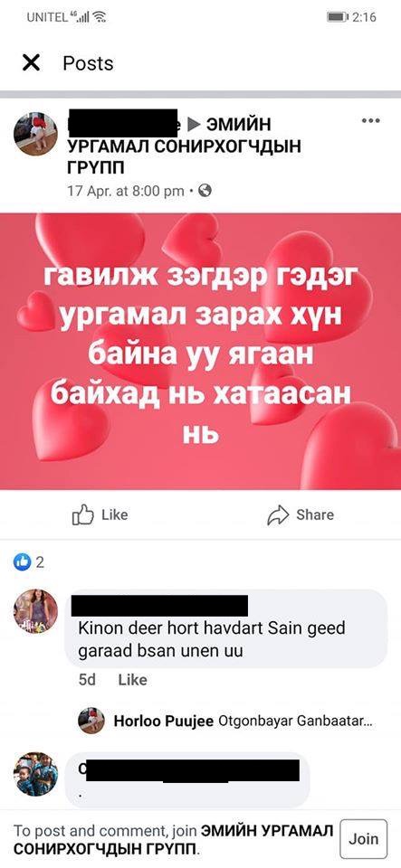Tap the Wi-Fi status bar icon

point(100,17)
